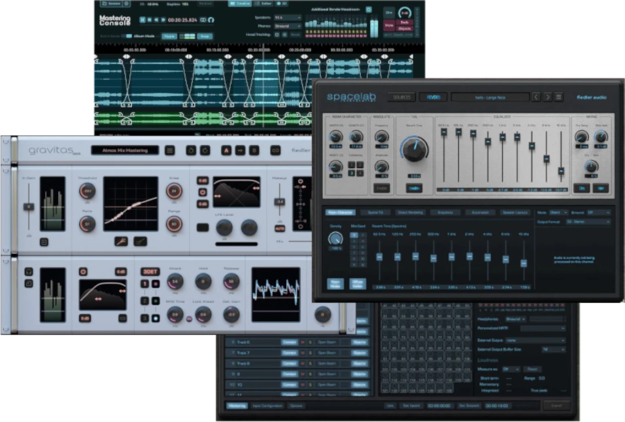
Task: Open the Headphones dropdown in bottom window
Action: coord(515,319)
